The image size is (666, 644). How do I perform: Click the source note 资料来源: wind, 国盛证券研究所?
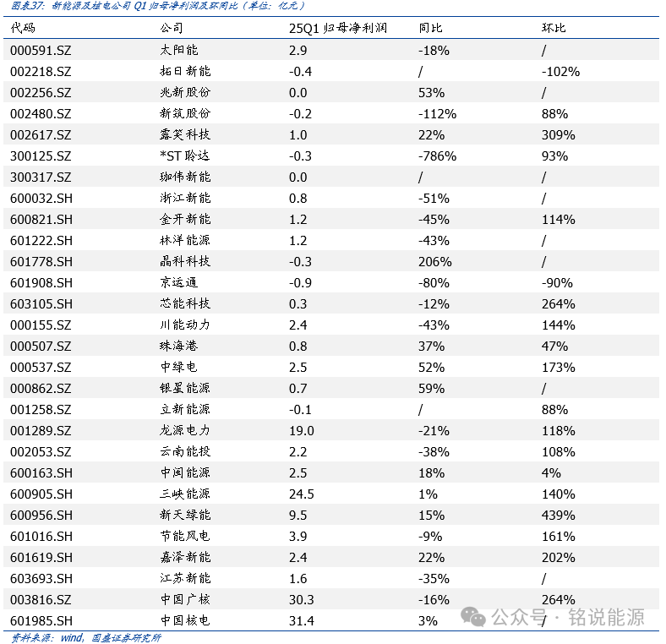[x=86, y=637]
